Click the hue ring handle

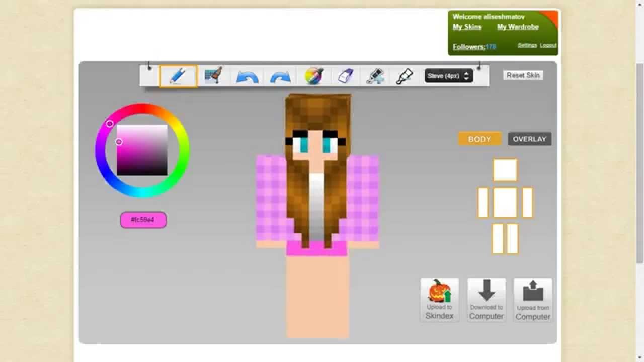[x=109, y=123]
